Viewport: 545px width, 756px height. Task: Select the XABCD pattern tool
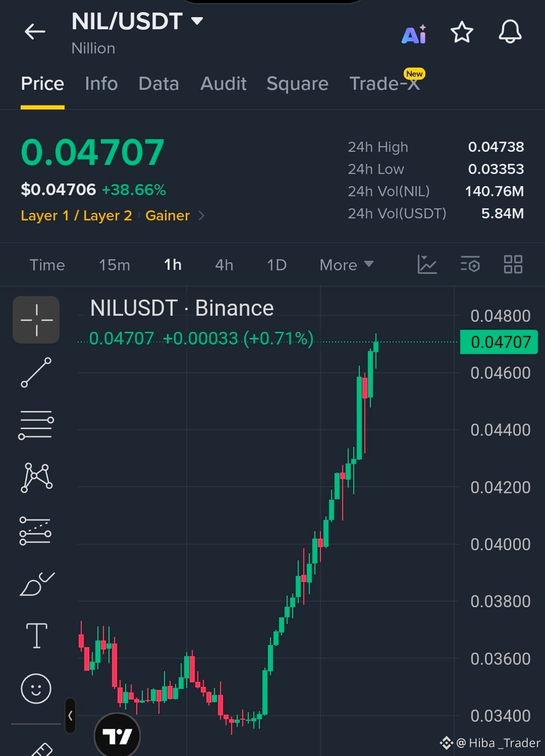pos(36,478)
